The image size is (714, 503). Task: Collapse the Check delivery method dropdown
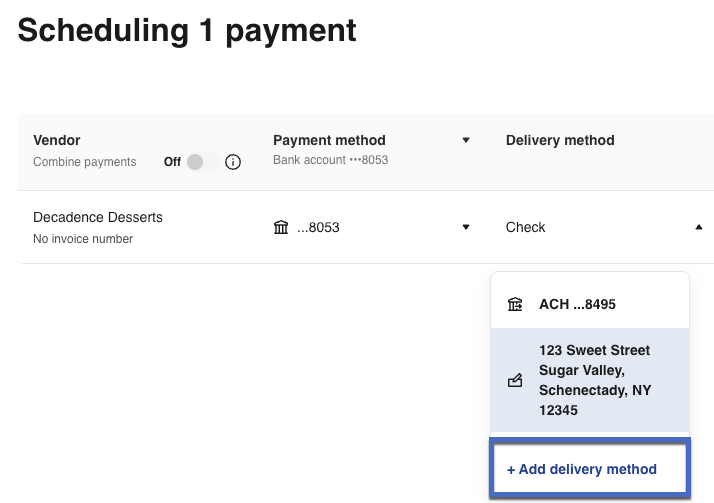(x=698, y=227)
